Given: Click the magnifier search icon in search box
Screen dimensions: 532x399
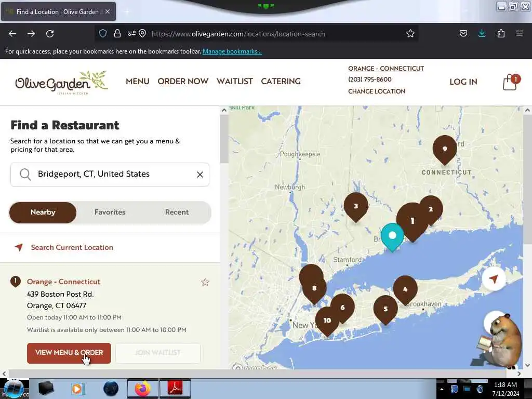Looking at the screenshot, I should pyautogui.click(x=25, y=175).
